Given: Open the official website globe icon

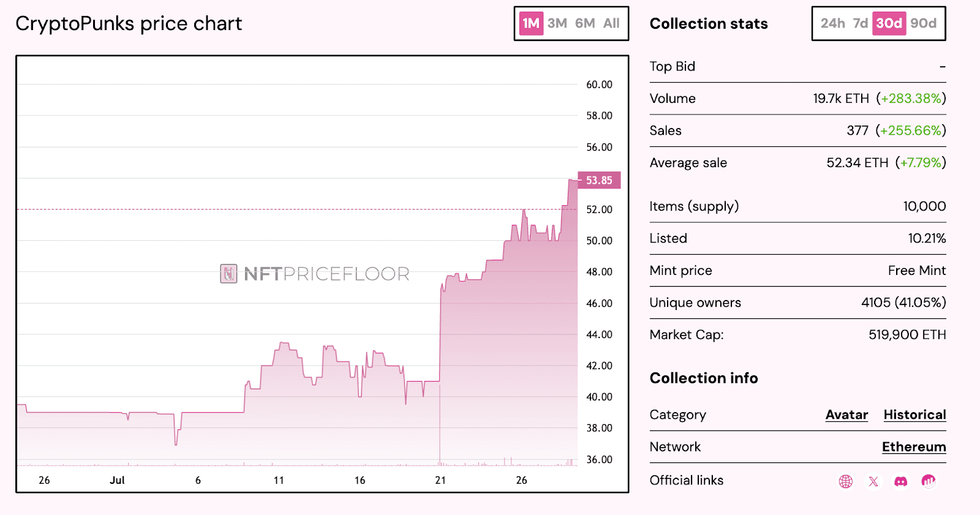Looking at the screenshot, I should pyautogui.click(x=846, y=481).
